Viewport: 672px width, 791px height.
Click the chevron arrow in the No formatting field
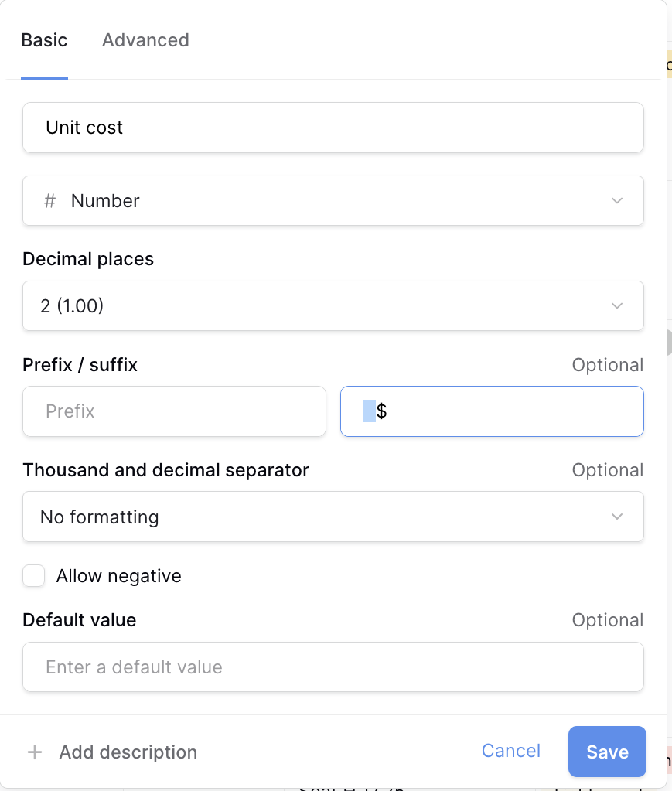(617, 517)
